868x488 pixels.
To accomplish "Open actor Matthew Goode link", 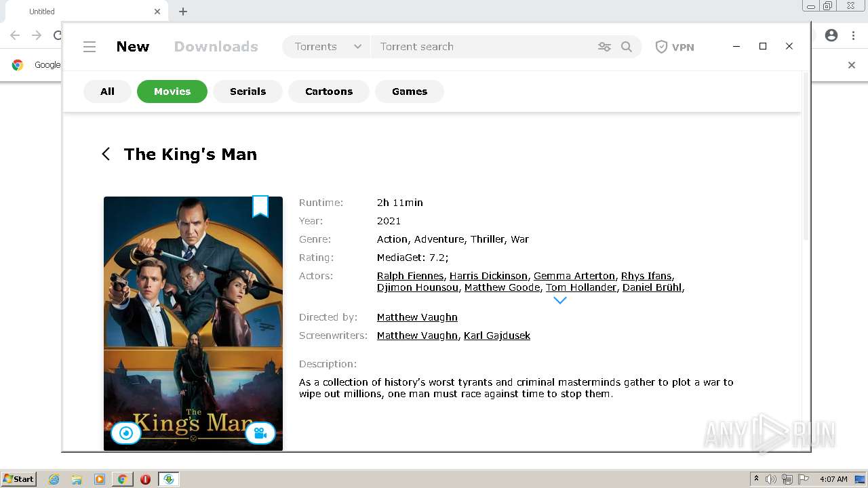I will click(x=502, y=287).
